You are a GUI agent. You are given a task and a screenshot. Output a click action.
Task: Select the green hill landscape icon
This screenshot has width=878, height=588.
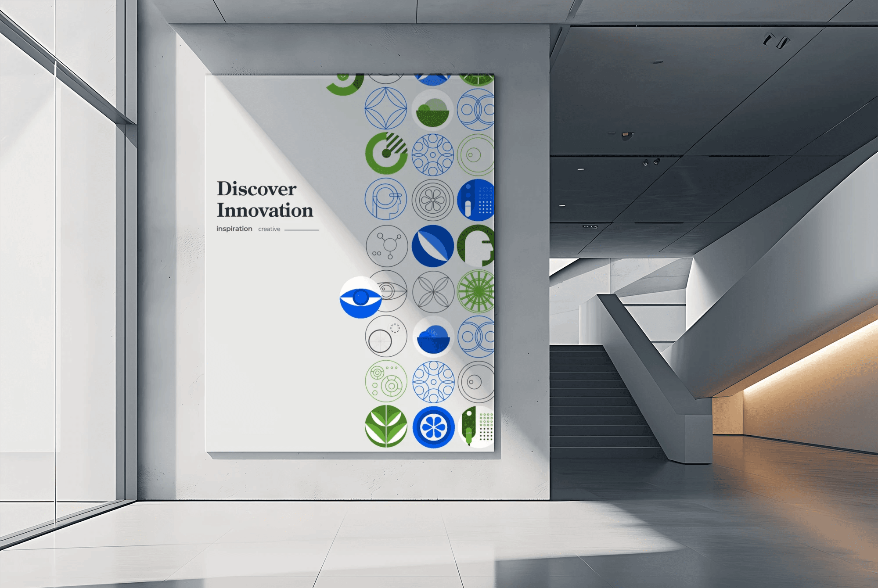pyautogui.click(x=432, y=110)
